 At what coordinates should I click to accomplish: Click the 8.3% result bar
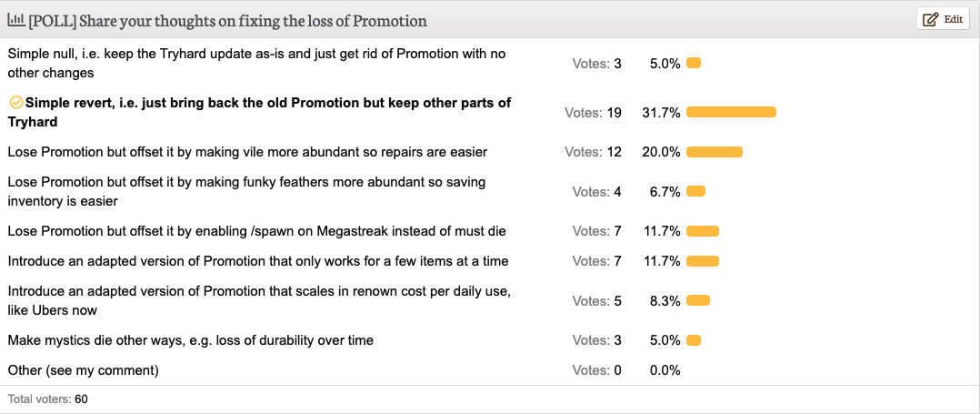[x=698, y=301]
